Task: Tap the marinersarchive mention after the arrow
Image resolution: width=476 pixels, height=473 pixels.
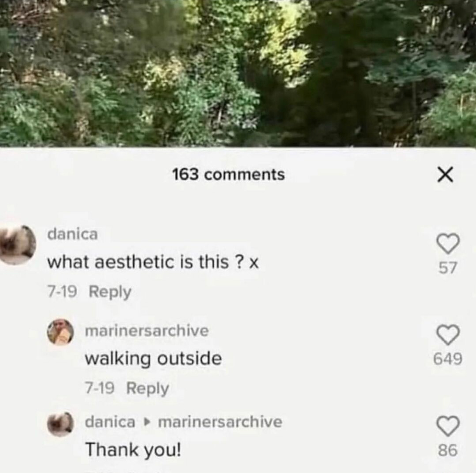Action: tap(220, 422)
